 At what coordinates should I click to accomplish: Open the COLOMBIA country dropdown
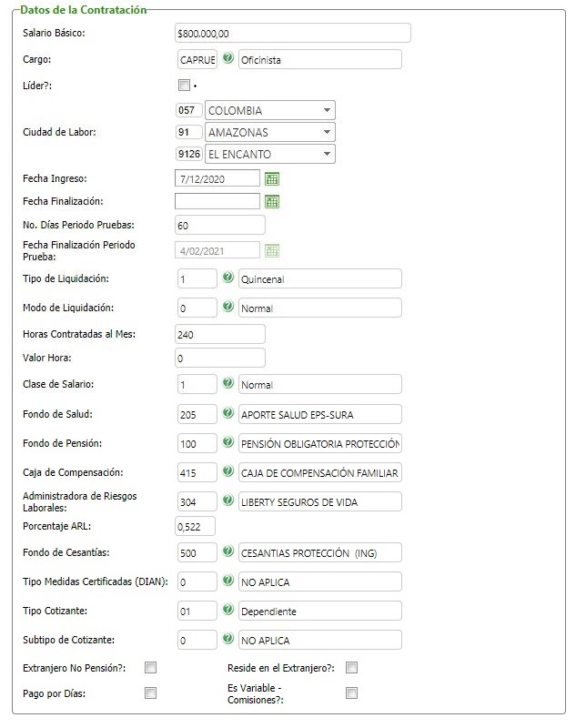(270, 111)
